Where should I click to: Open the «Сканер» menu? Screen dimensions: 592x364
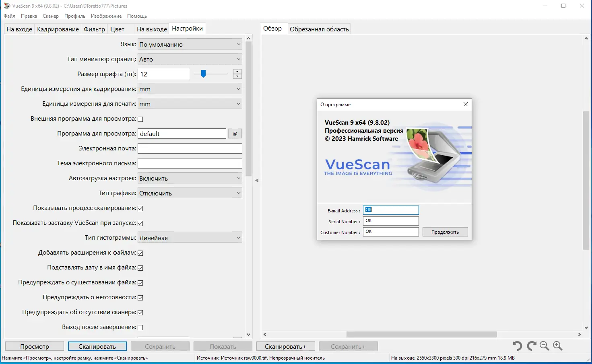(x=50, y=16)
